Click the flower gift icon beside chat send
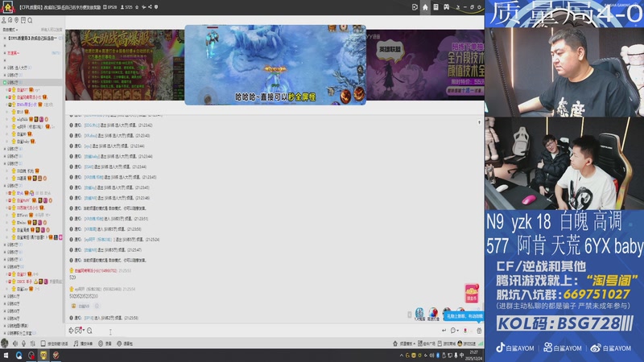 pyautogui.click(x=465, y=331)
